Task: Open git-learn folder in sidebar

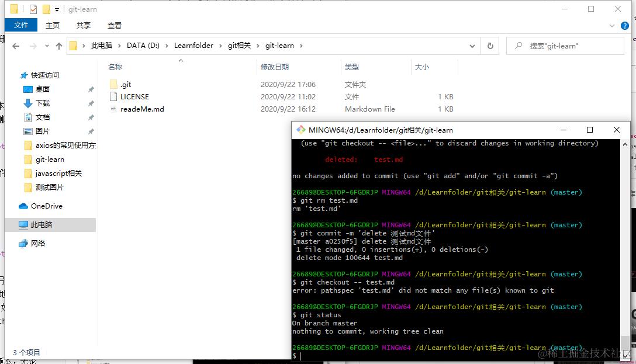Action: tap(50, 160)
